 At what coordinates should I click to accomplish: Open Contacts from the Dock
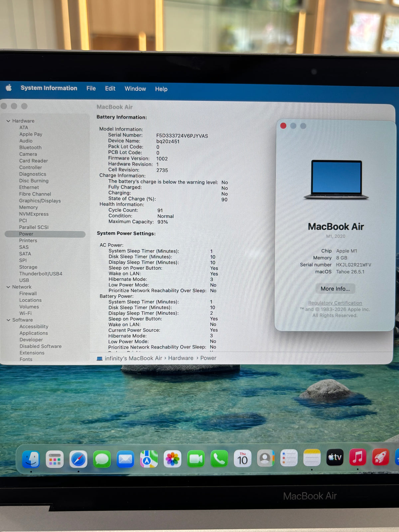point(266,458)
